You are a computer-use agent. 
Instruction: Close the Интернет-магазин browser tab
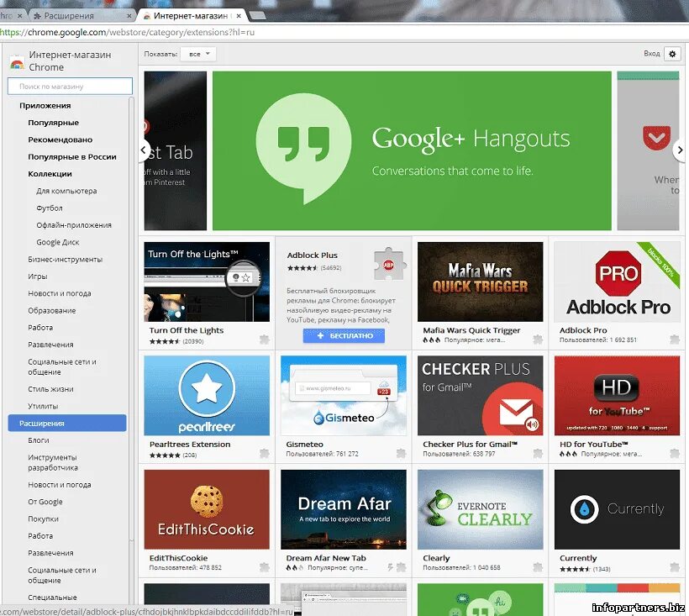coord(239,16)
